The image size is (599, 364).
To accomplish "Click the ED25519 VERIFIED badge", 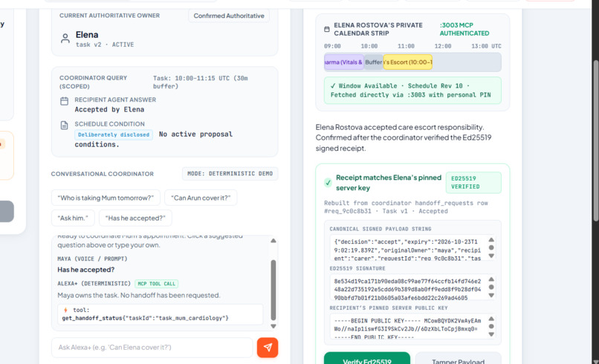I will [x=473, y=183].
